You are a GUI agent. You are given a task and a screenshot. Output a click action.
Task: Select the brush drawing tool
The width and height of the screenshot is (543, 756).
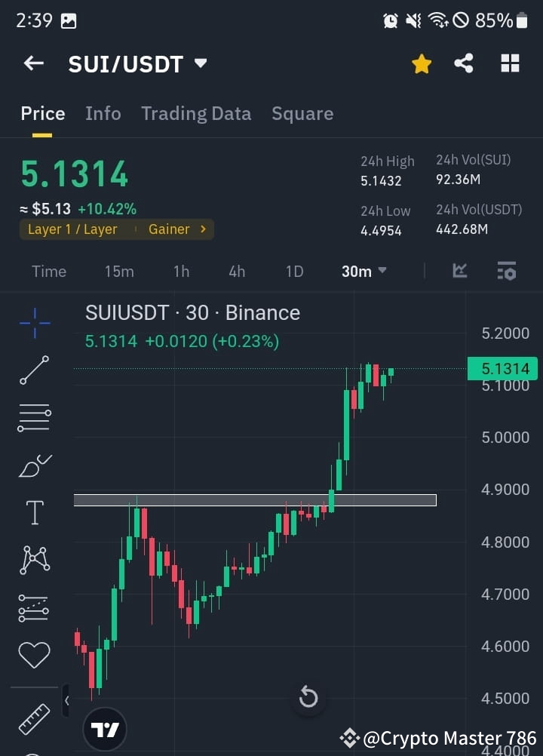[35, 466]
